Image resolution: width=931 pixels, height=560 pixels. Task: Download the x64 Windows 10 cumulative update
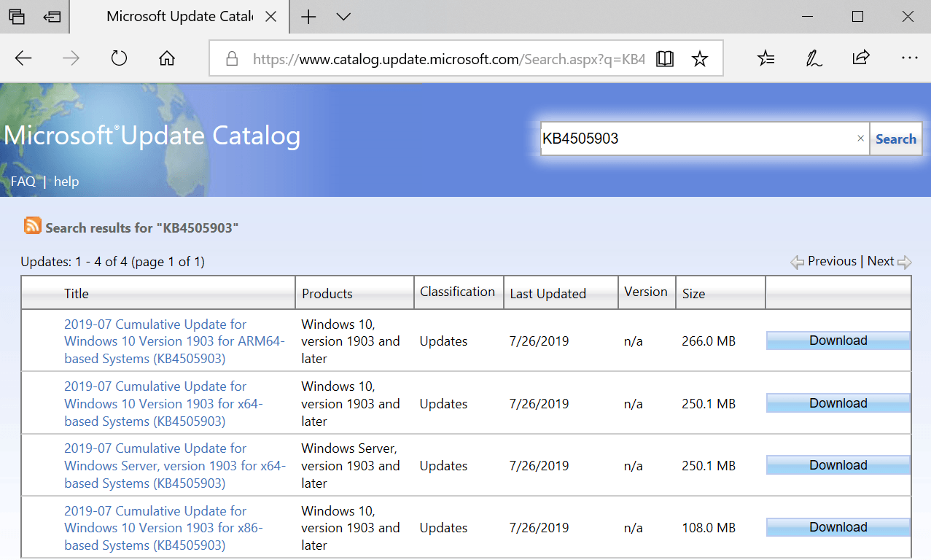[838, 402]
